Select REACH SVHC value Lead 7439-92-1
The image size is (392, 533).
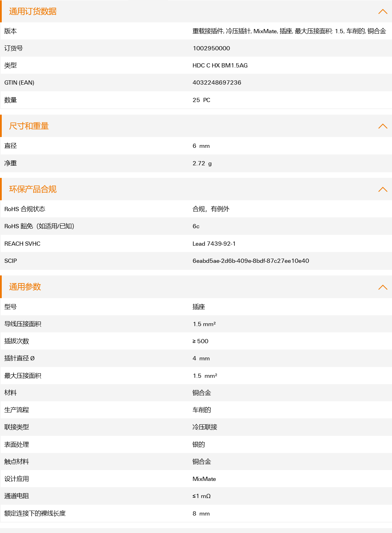tap(214, 244)
